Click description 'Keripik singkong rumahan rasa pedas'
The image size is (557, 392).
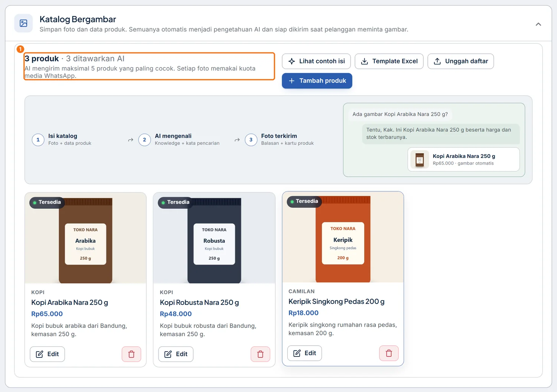tap(343, 325)
